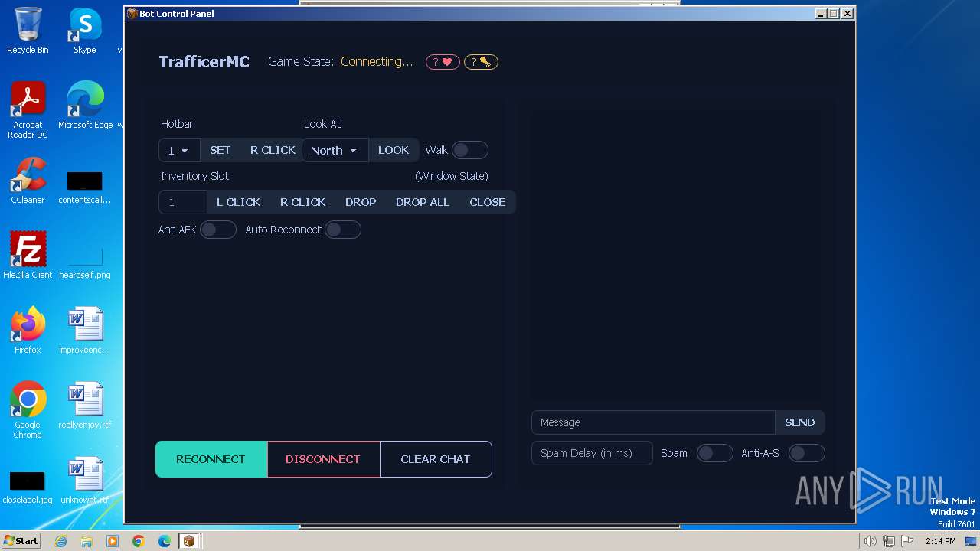Open CCleaner desktop shortcut

pos(28,181)
